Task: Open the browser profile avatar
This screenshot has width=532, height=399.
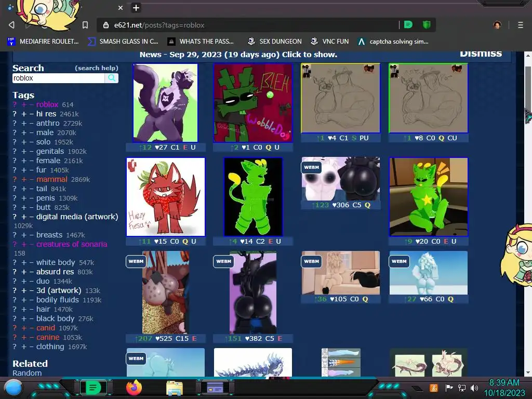Action: (497, 25)
